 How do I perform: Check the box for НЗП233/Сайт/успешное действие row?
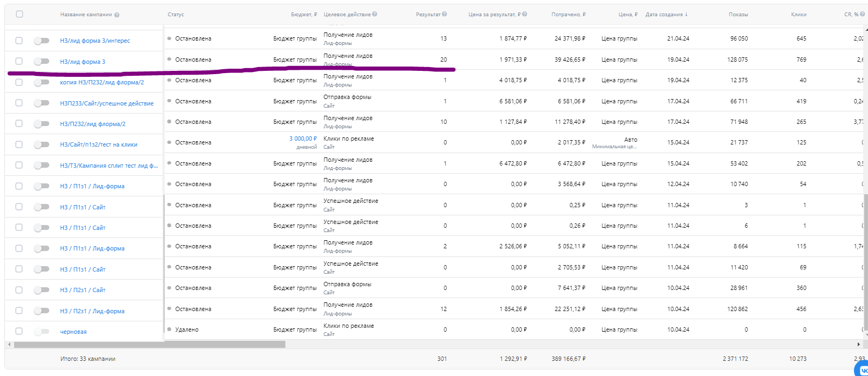19,103
